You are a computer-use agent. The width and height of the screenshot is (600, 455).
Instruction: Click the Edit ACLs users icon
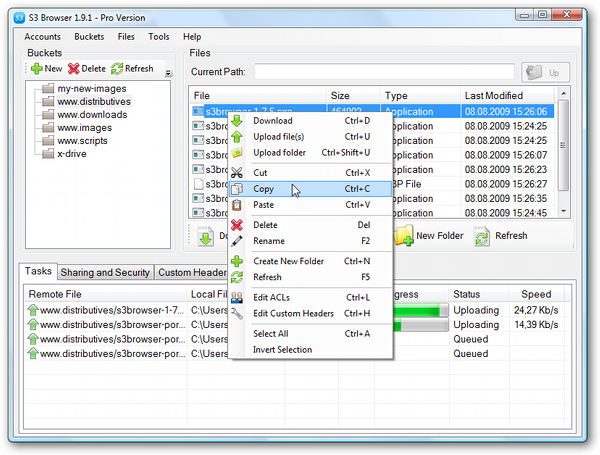tap(237, 297)
